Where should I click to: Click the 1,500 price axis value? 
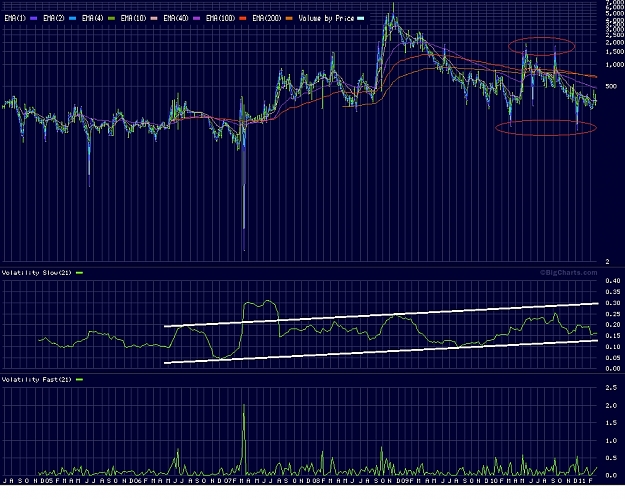coord(614,52)
